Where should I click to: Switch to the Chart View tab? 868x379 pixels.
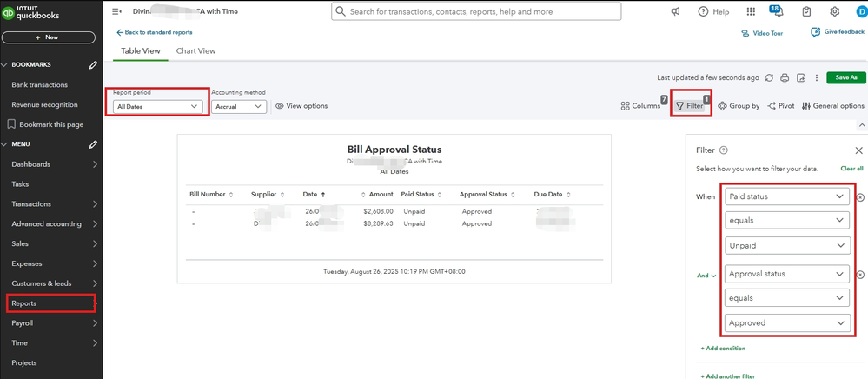pyautogui.click(x=195, y=51)
